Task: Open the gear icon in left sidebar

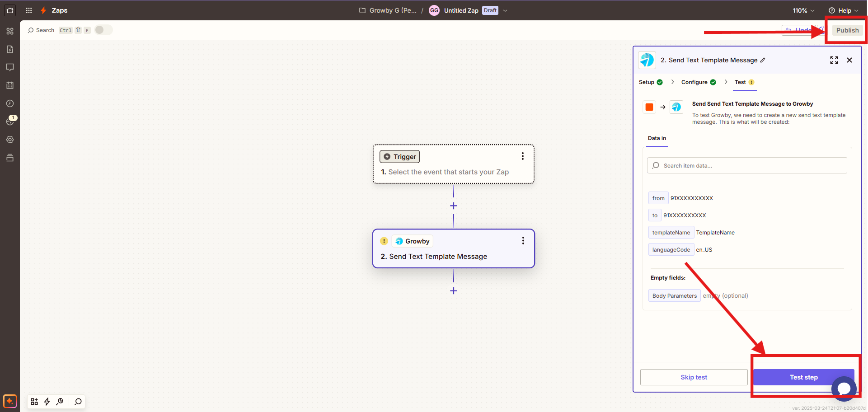Action: pos(10,140)
